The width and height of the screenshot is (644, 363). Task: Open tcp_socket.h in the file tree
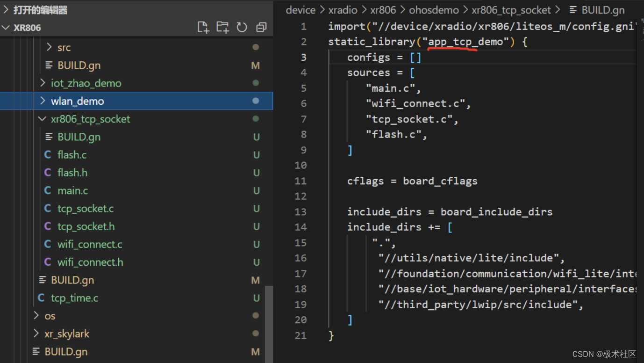(x=86, y=226)
